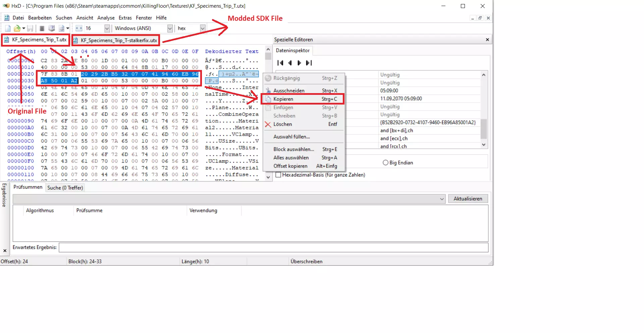Click the Dekodierter Text column header

(x=232, y=52)
